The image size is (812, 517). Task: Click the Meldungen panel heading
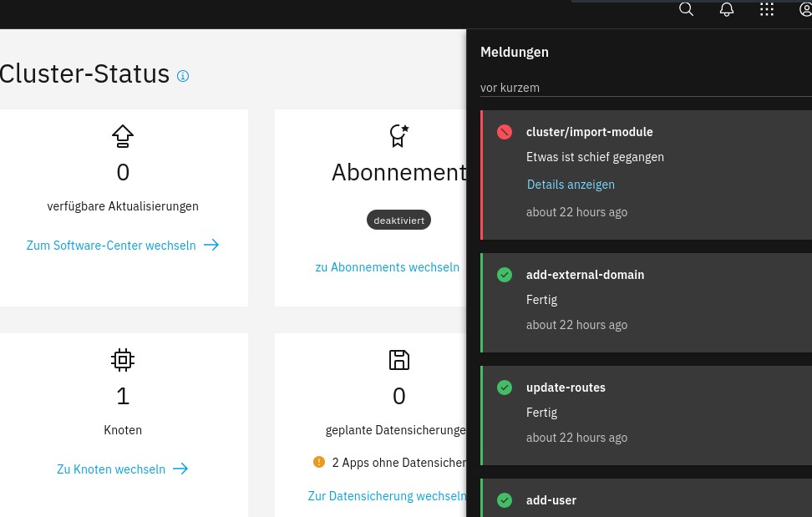click(x=515, y=53)
